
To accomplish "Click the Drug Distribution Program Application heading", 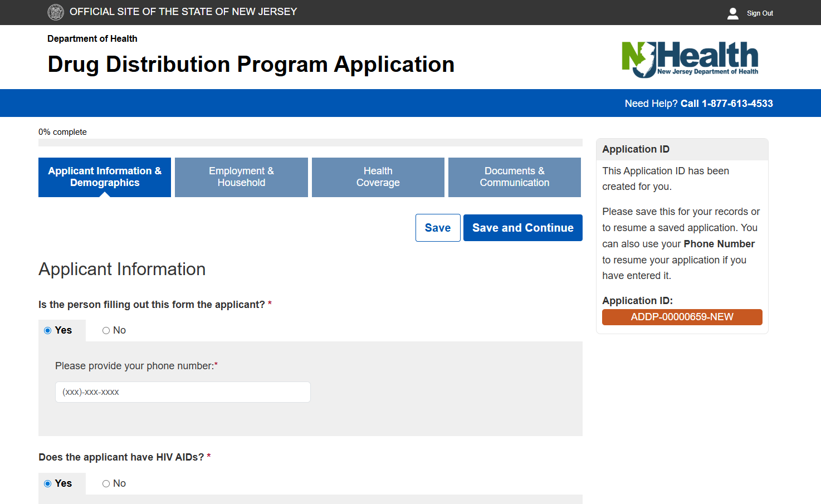I will click(251, 65).
